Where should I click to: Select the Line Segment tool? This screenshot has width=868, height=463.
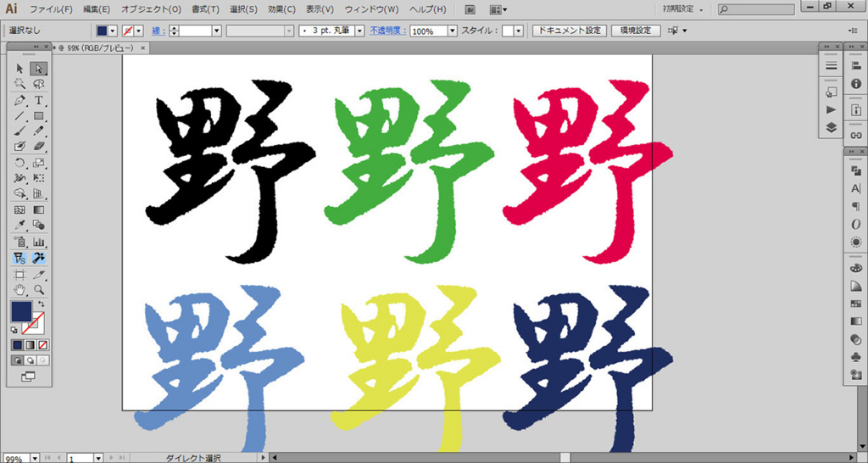[x=20, y=116]
